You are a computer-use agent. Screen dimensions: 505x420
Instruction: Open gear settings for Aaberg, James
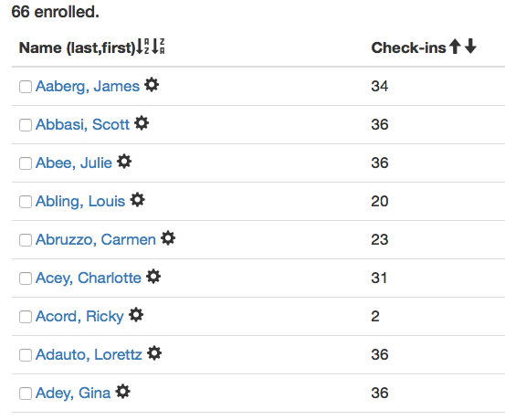[x=152, y=85]
